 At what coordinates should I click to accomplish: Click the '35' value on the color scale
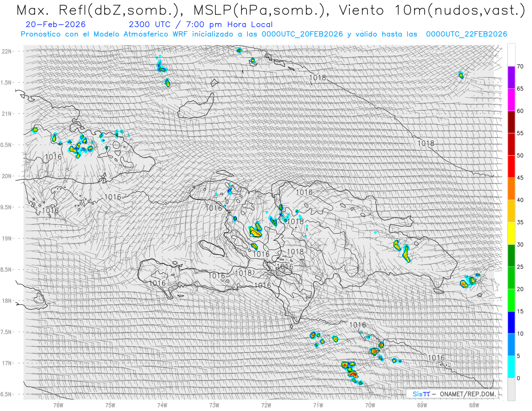point(520,222)
